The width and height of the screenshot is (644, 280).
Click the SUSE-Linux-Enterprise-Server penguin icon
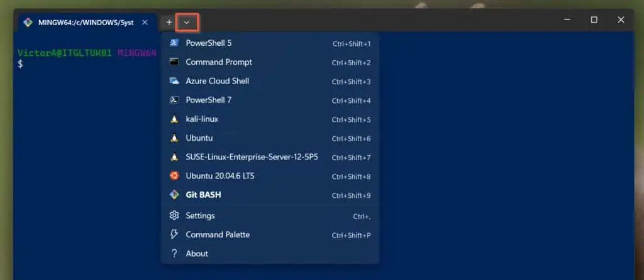coord(174,157)
